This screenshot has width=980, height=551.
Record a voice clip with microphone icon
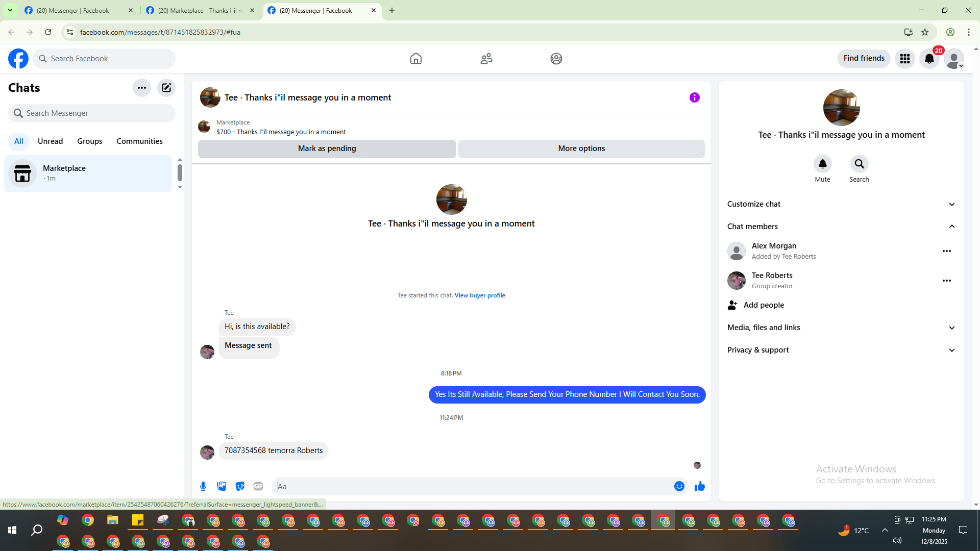(203, 486)
